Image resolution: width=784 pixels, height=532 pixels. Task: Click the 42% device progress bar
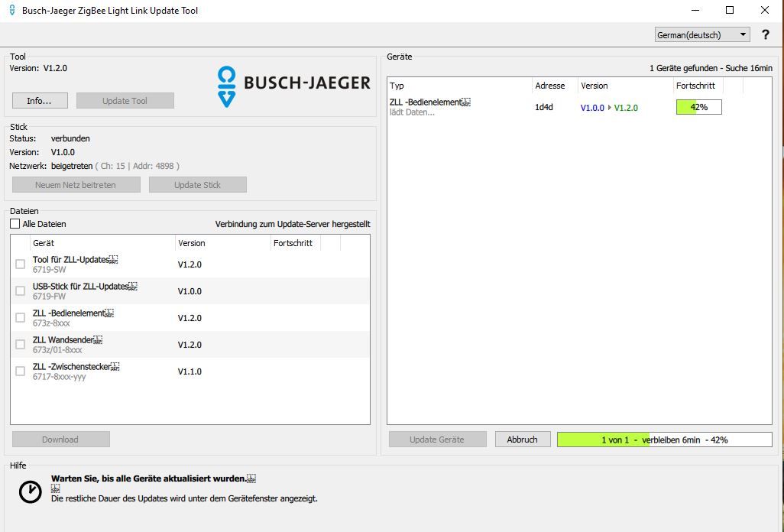click(699, 107)
